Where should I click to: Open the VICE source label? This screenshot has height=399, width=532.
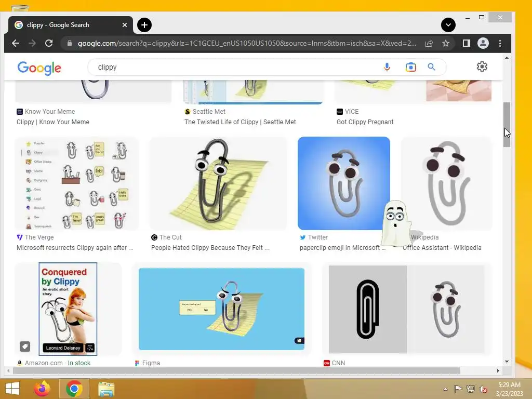tap(348, 111)
